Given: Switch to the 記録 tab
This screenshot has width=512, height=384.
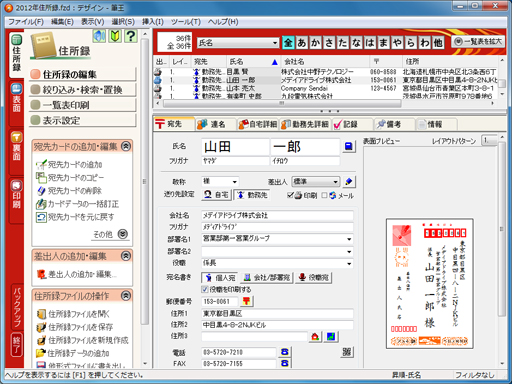Looking at the screenshot, I should pyautogui.click(x=352, y=124).
